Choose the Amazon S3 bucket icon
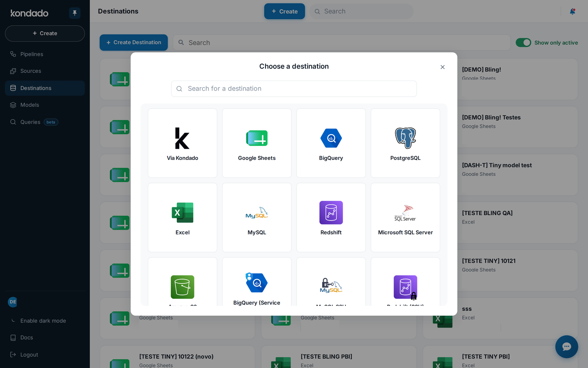Screen dimensions: 588x368 click(183, 287)
